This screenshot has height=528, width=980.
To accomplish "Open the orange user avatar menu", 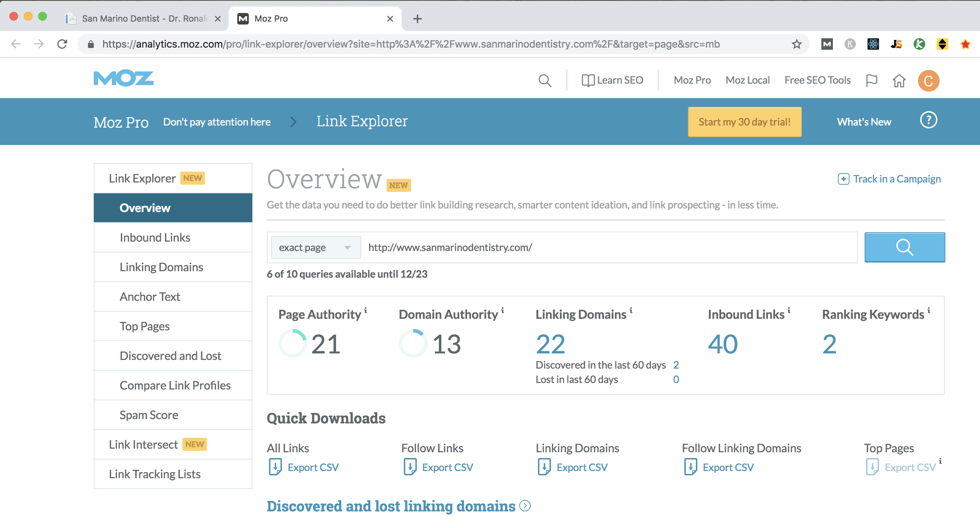I will pos(928,81).
